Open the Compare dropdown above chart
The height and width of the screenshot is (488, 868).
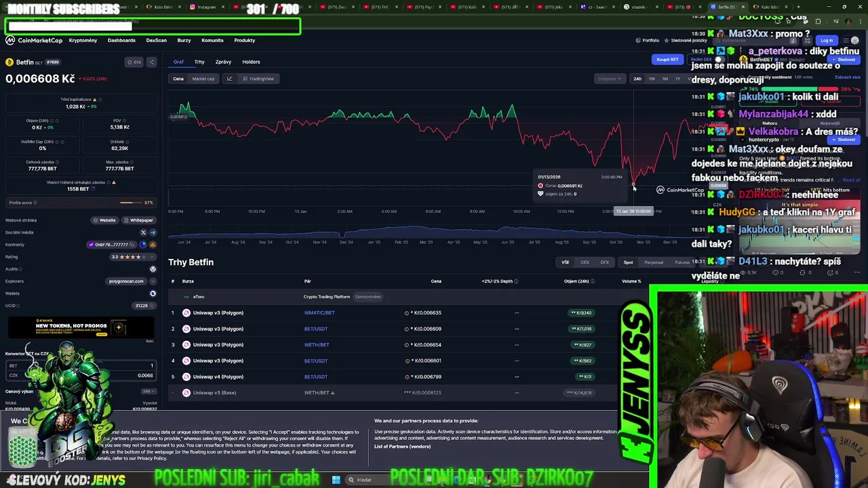pyautogui.click(x=609, y=79)
